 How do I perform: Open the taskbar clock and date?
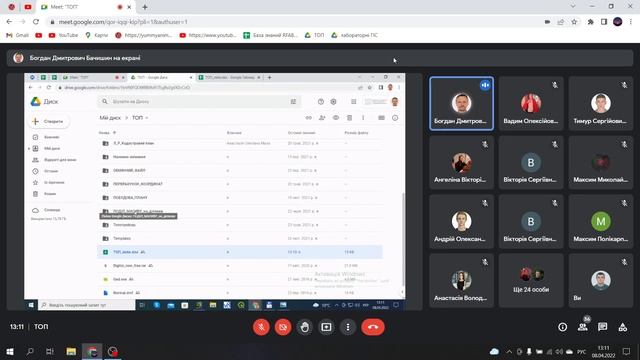pos(603,351)
